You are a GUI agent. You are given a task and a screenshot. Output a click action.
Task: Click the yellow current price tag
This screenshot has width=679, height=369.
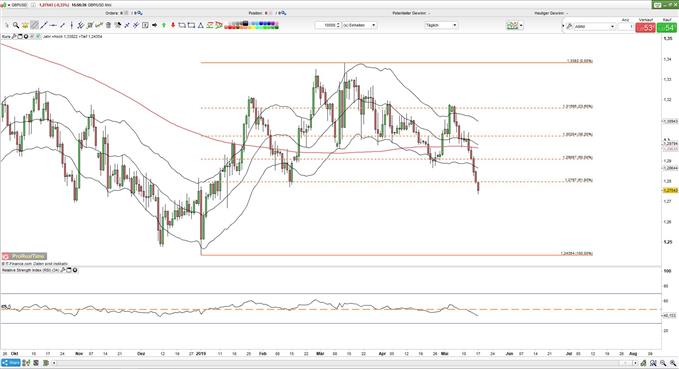pos(670,190)
